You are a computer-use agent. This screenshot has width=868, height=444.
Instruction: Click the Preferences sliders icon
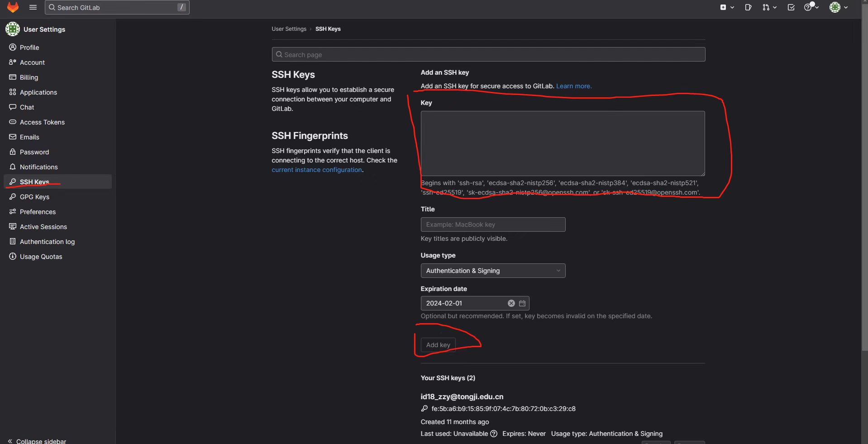pyautogui.click(x=13, y=211)
